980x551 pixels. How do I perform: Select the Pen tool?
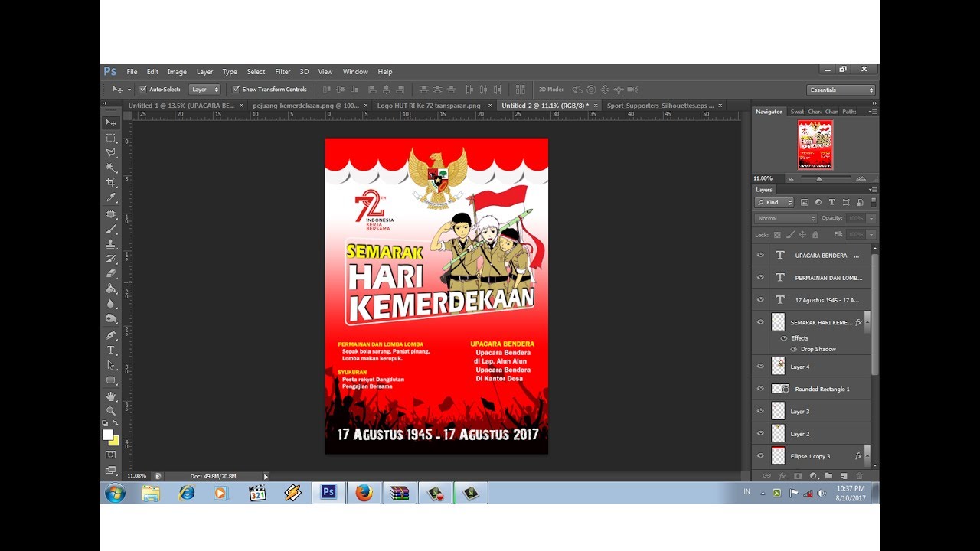(110, 335)
